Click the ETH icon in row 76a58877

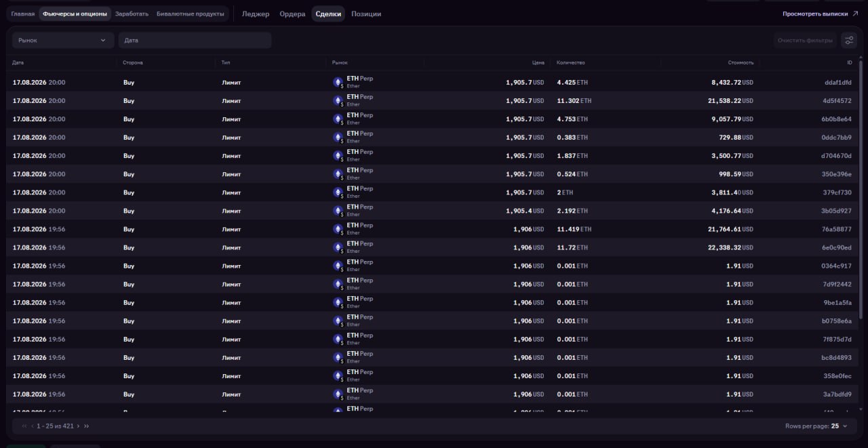pyautogui.click(x=338, y=229)
